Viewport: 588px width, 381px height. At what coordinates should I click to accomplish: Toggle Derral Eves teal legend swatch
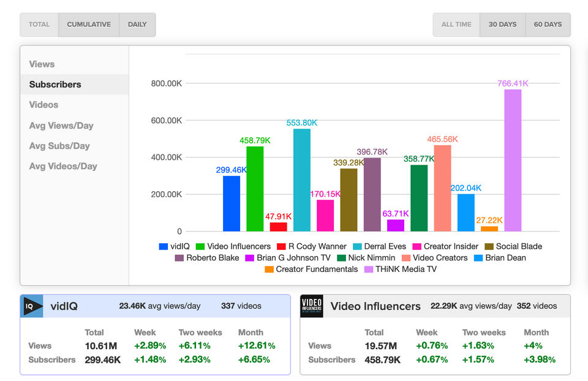click(357, 246)
